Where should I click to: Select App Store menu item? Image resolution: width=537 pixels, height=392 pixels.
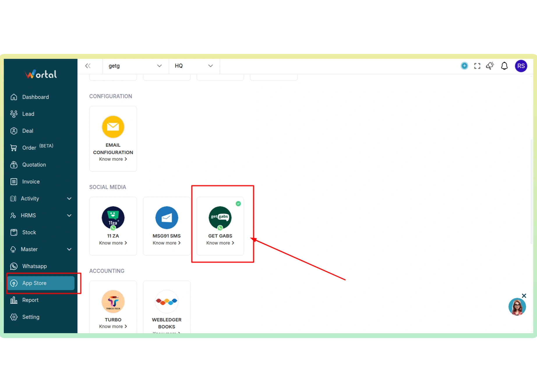click(x=41, y=283)
